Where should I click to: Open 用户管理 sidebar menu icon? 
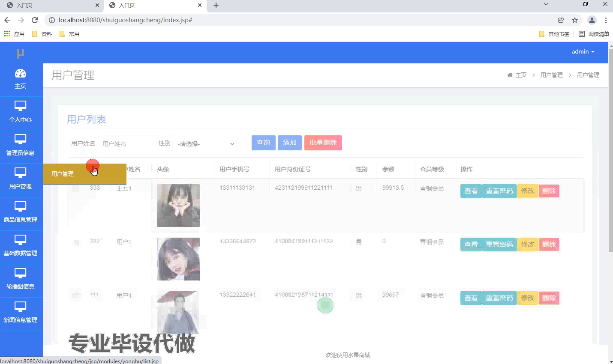[x=21, y=173]
